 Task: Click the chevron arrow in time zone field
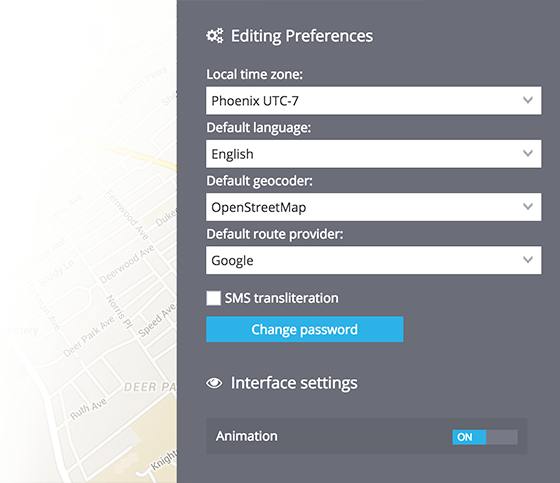pos(528,100)
